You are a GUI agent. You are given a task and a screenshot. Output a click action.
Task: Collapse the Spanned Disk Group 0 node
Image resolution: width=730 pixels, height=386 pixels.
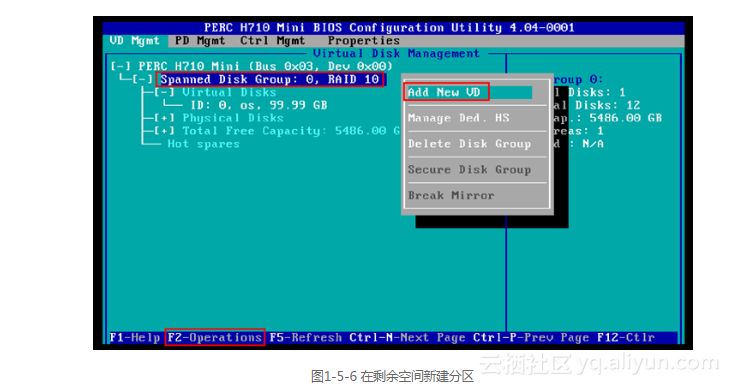click(142, 80)
